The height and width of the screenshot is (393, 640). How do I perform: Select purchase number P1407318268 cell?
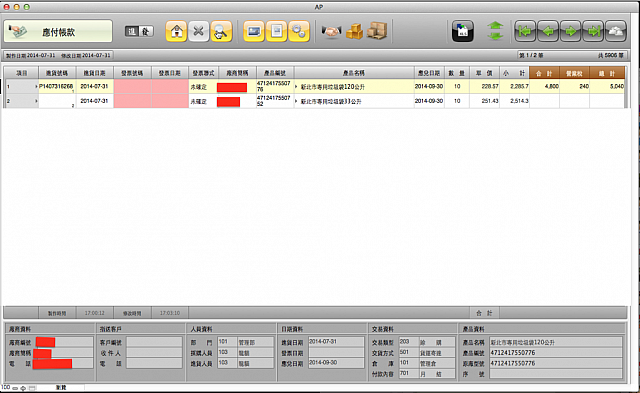[57, 87]
